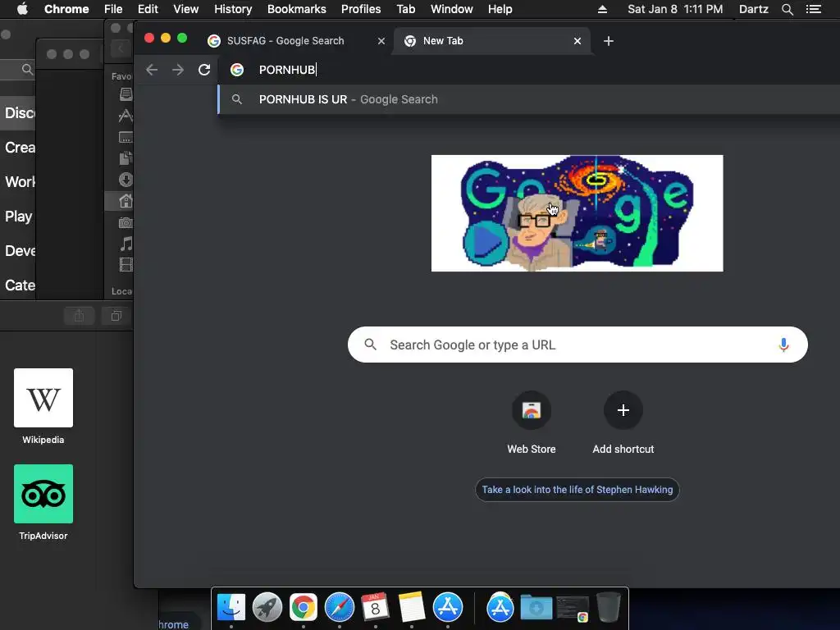Open Notes icon in the Dock
This screenshot has height=630, width=840.
point(412,608)
